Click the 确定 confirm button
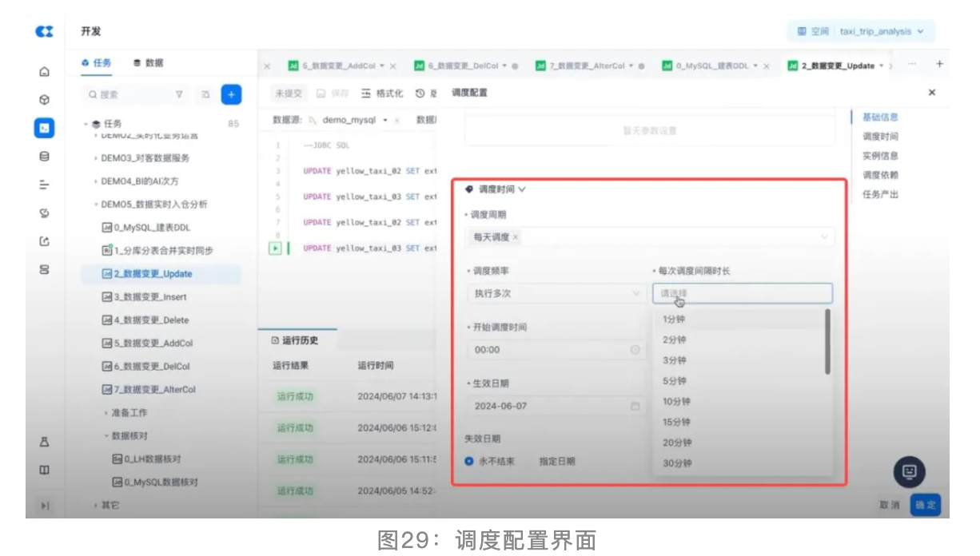The image size is (980, 556). (x=925, y=505)
